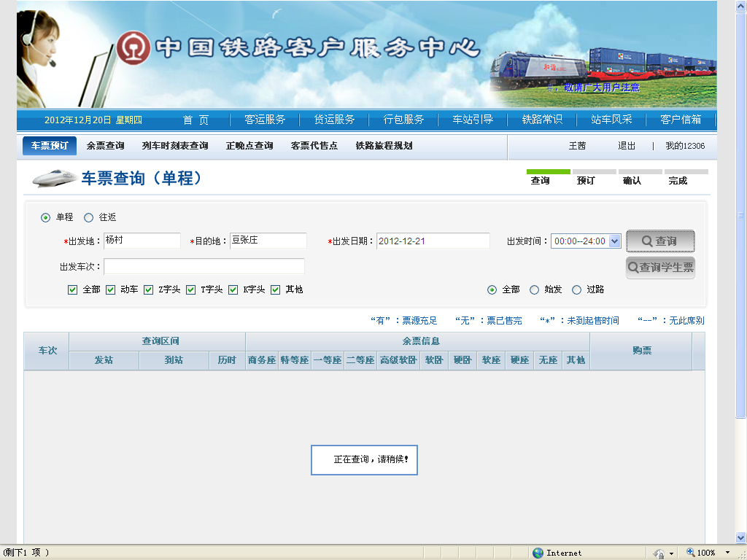747x560 pixels.
Task: Click the 无座 column header
Action: pos(548,360)
